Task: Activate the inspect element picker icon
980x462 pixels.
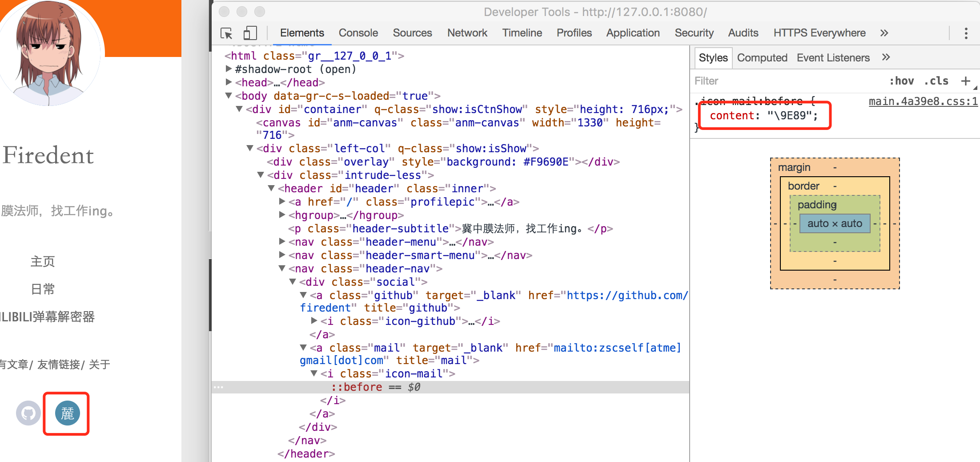Action: click(226, 33)
